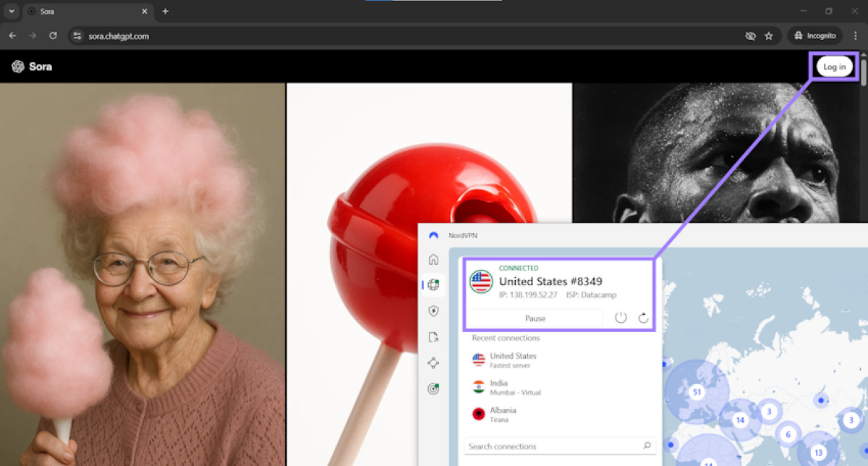Select the map cluster labeled 6
Image resolution: width=868 pixels, height=466 pixels.
788,434
